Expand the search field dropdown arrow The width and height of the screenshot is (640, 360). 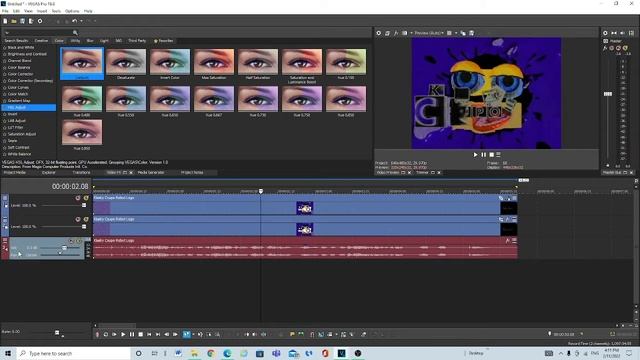(x=7, y=33)
